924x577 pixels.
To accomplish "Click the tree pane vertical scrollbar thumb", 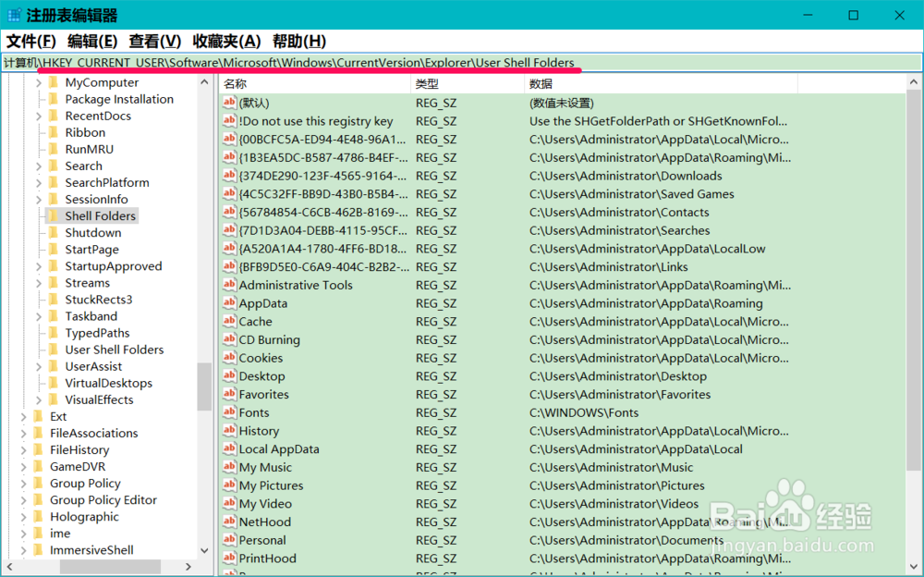I will click(x=204, y=387).
